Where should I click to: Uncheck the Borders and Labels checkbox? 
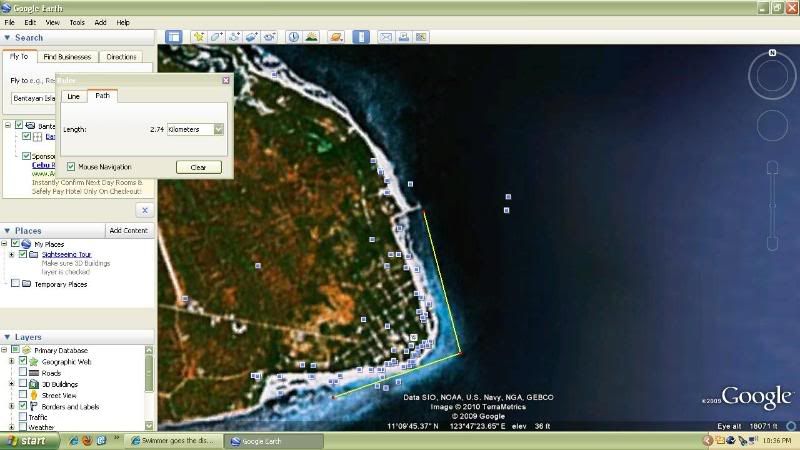click(23, 406)
